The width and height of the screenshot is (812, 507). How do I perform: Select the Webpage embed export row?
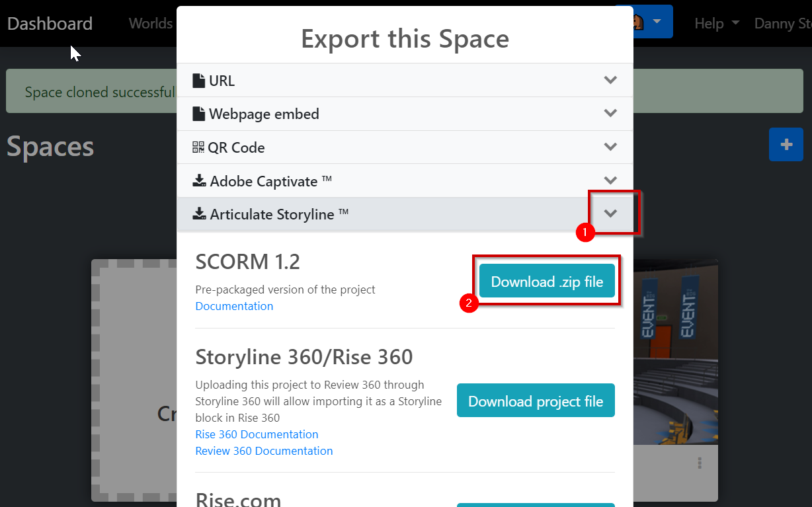pos(405,114)
